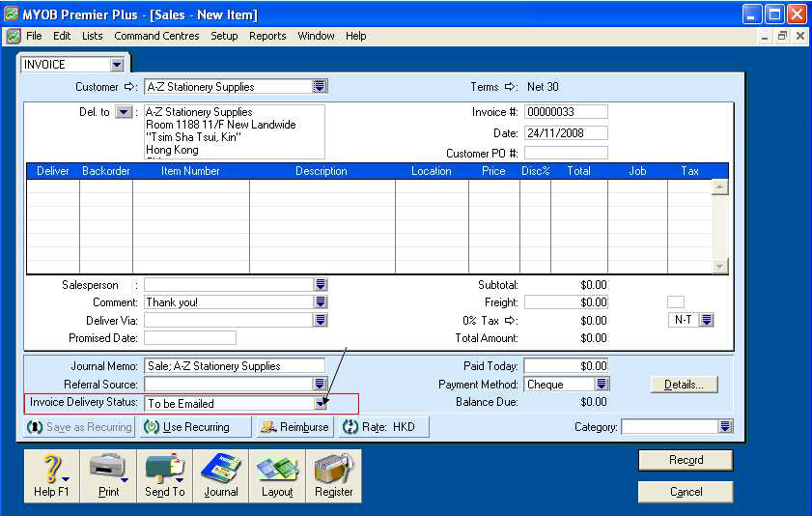Click the Promised Date field

click(x=190, y=338)
